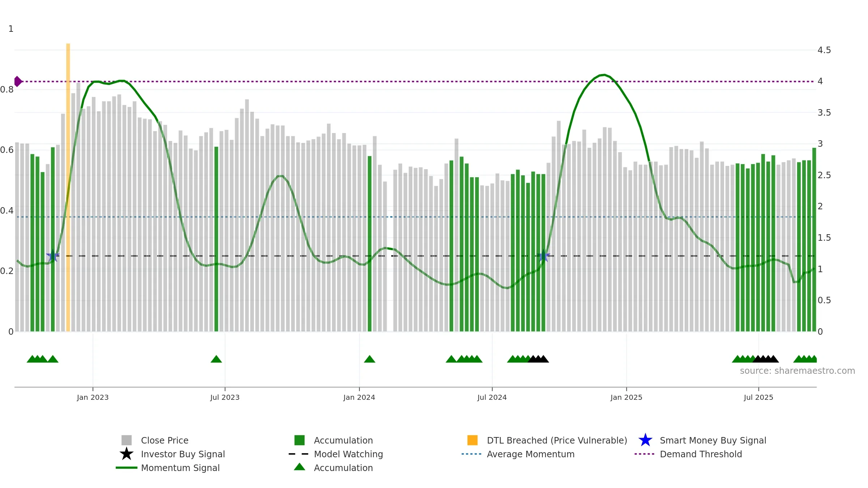Click the Jan 2023 axis label
Viewport: 868px width, 488px height.
[93, 397]
